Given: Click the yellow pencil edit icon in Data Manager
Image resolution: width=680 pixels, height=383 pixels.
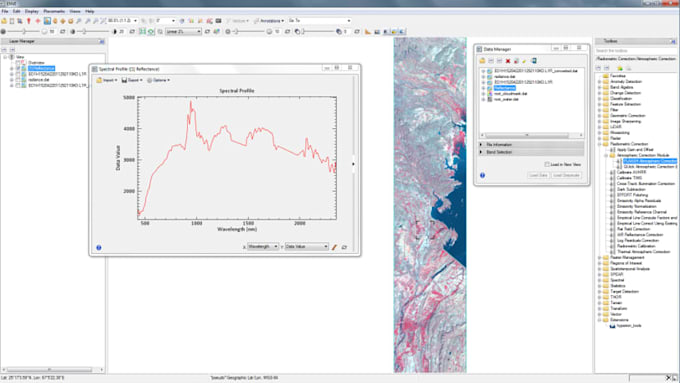Looking at the screenshot, I should pos(524,61).
